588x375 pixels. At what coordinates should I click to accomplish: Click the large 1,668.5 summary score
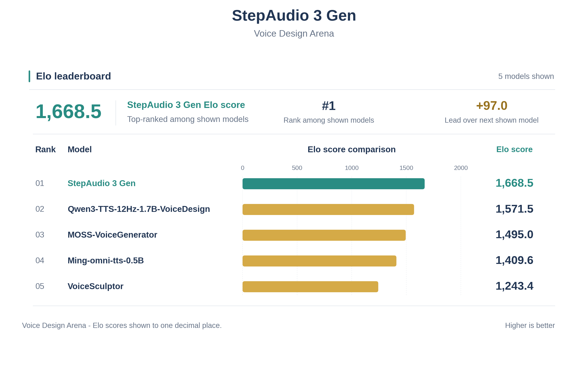click(x=68, y=111)
